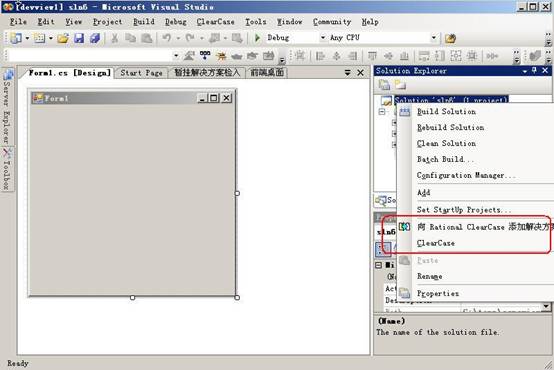Open the Tools menu
554x370 pixels.
256,22
